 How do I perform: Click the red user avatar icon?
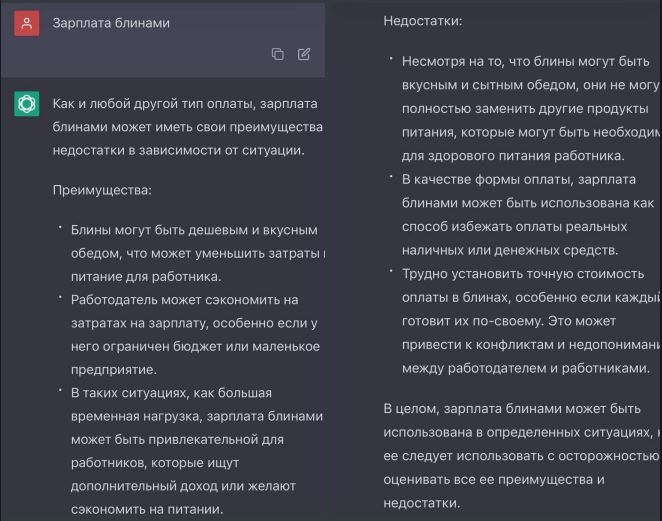(27, 23)
